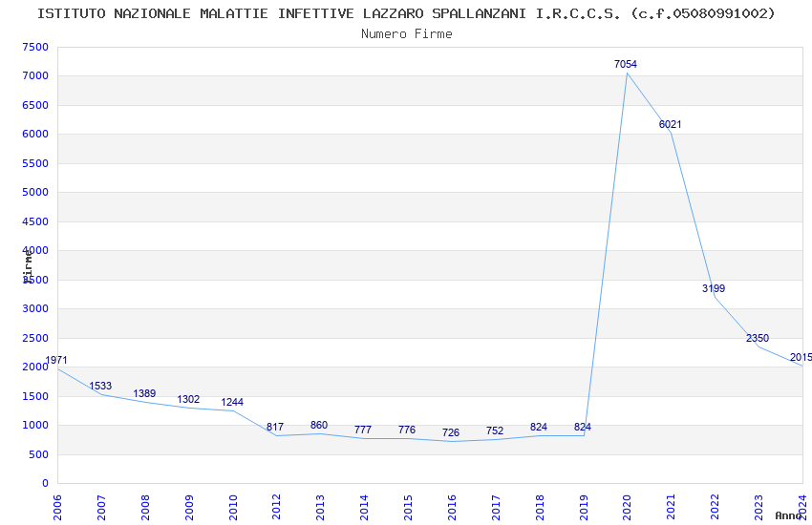Click y-axis tick label 7500
812x525 pixels.
click(x=35, y=47)
